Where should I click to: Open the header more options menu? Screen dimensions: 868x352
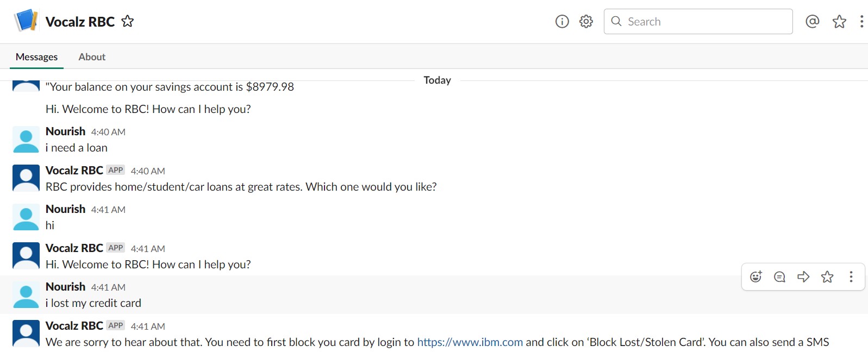tap(861, 21)
